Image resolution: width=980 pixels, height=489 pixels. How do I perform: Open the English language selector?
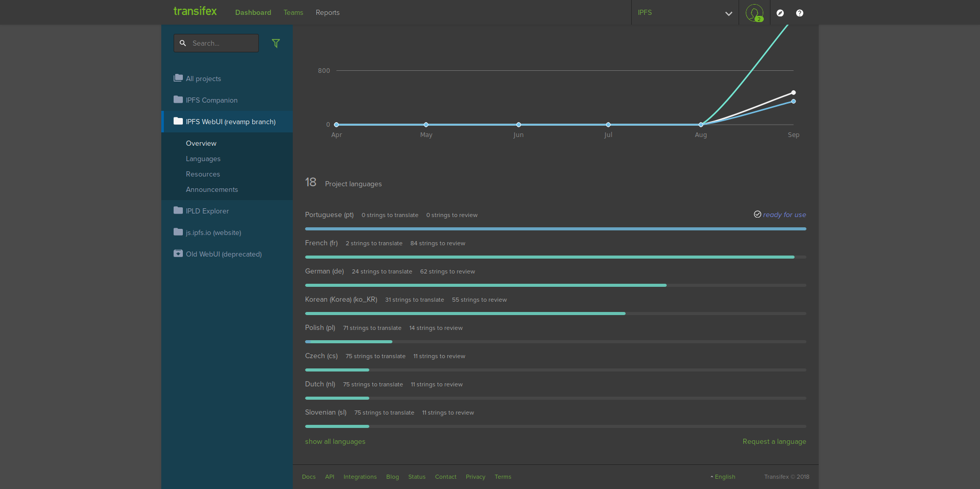click(x=723, y=477)
